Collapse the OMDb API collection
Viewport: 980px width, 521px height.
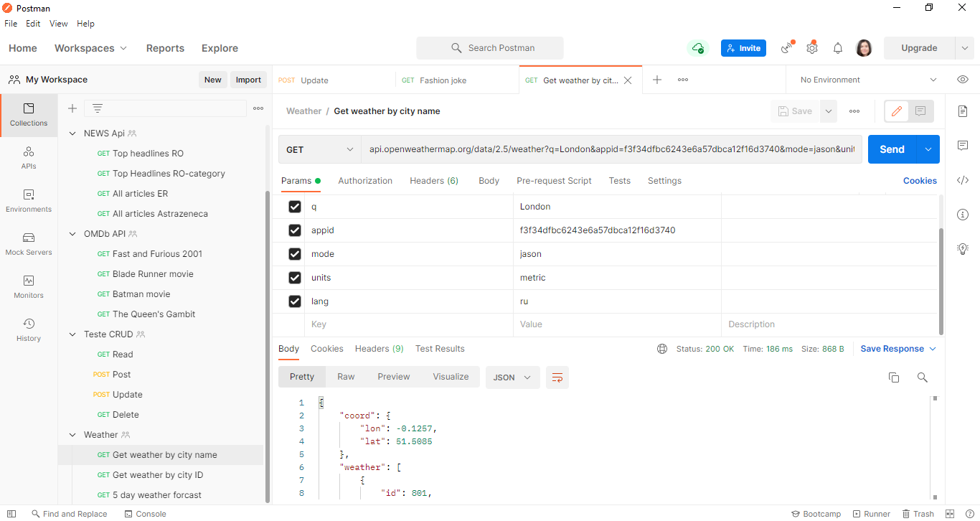[x=72, y=234]
